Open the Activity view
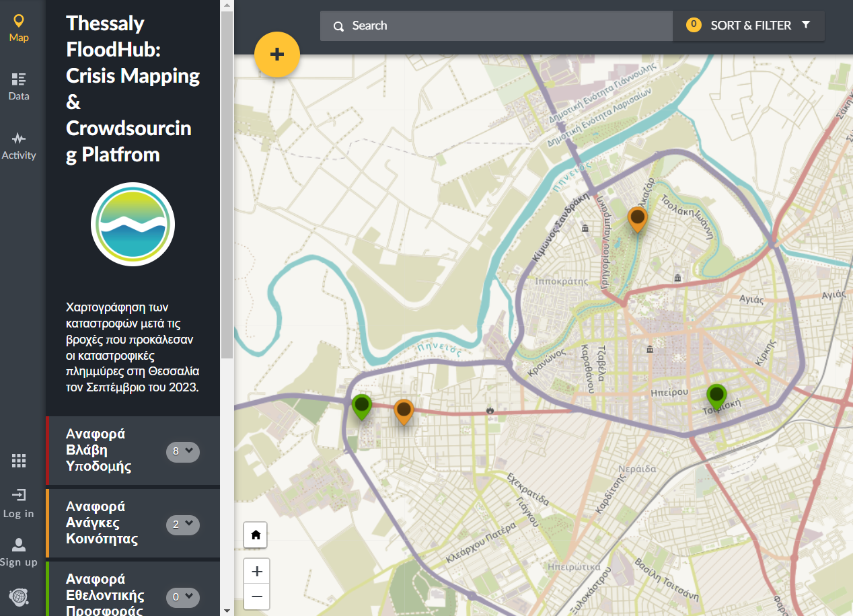Image resolution: width=853 pixels, height=616 pixels. point(19,145)
